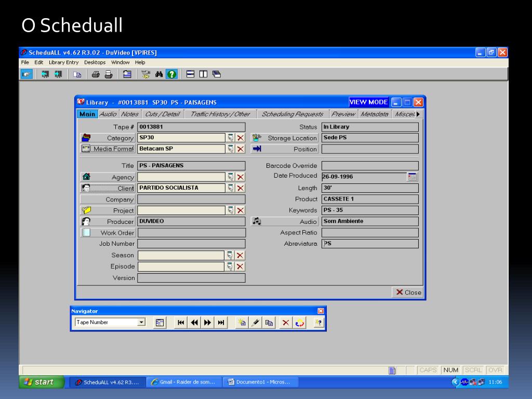
Task: Open lookup for the Client field
Action: click(231, 188)
